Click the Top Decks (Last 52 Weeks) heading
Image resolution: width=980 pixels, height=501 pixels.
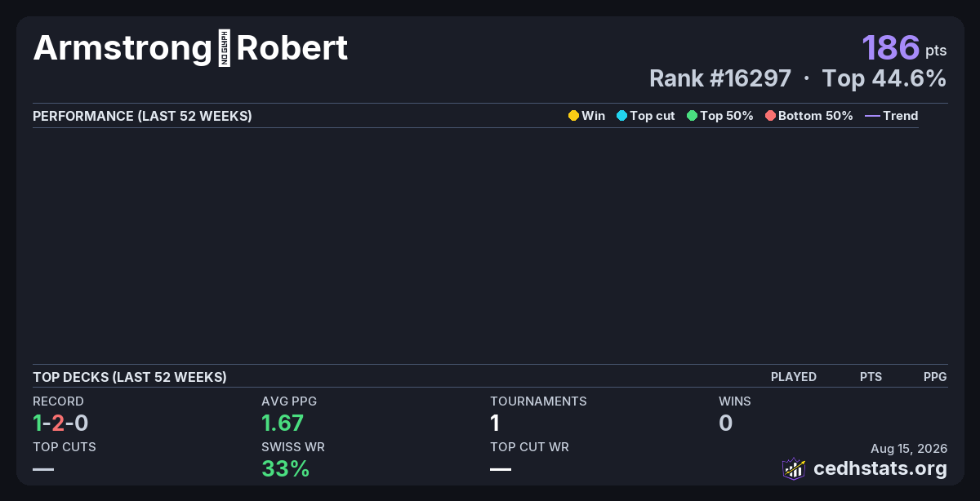coord(130,377)
